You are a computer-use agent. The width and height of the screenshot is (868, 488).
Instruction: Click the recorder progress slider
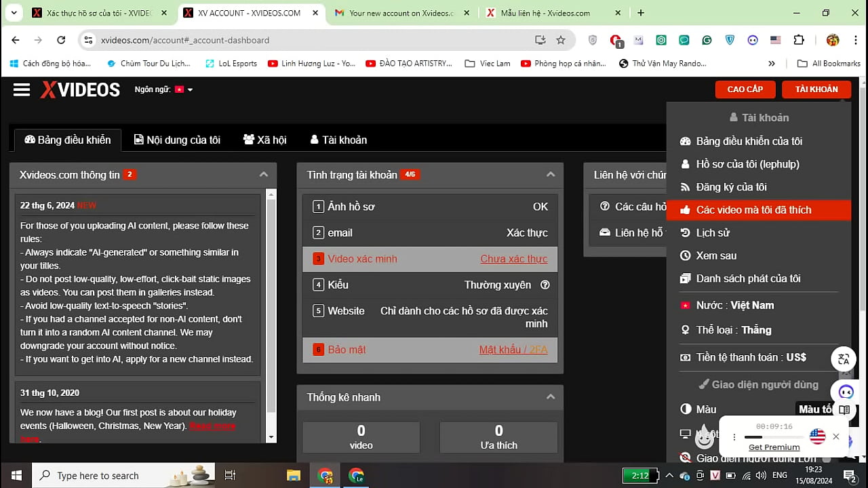[x=774, y=437]
